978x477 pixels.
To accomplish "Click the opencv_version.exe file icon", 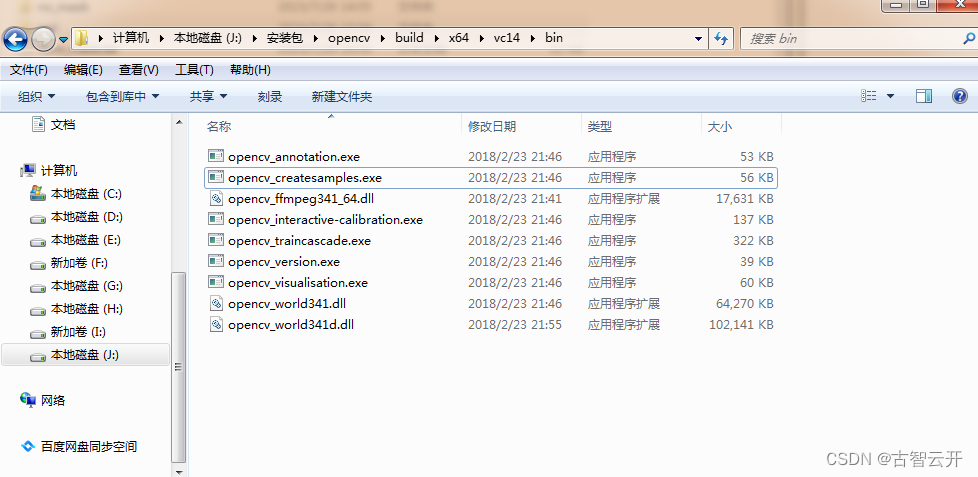I will pyautogui.click(x=216, y=261).
